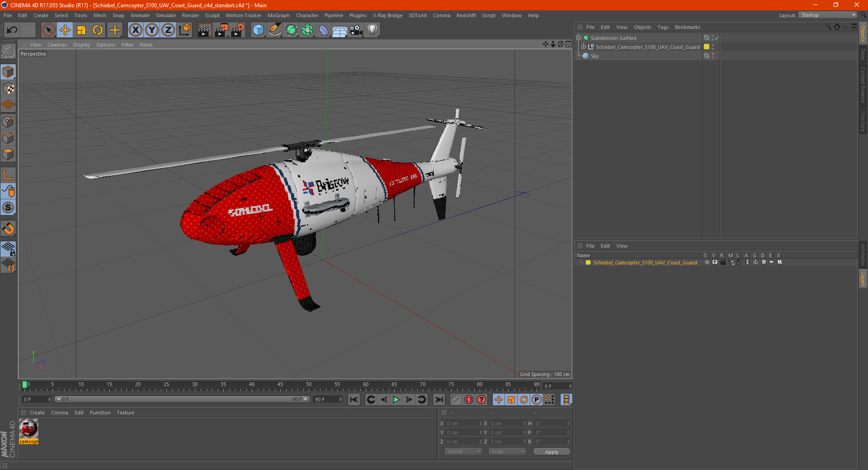Enable Polygons mode in left palette
This screenshot has width=868, height=470.
coord(9,154)
